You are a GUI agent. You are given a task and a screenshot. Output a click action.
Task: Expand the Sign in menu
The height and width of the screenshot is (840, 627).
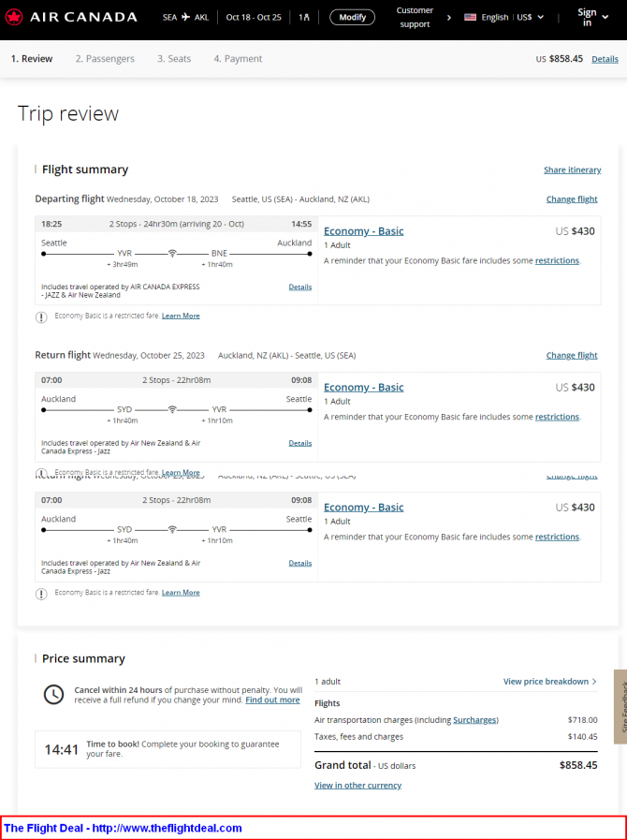(x=592, y=17)
